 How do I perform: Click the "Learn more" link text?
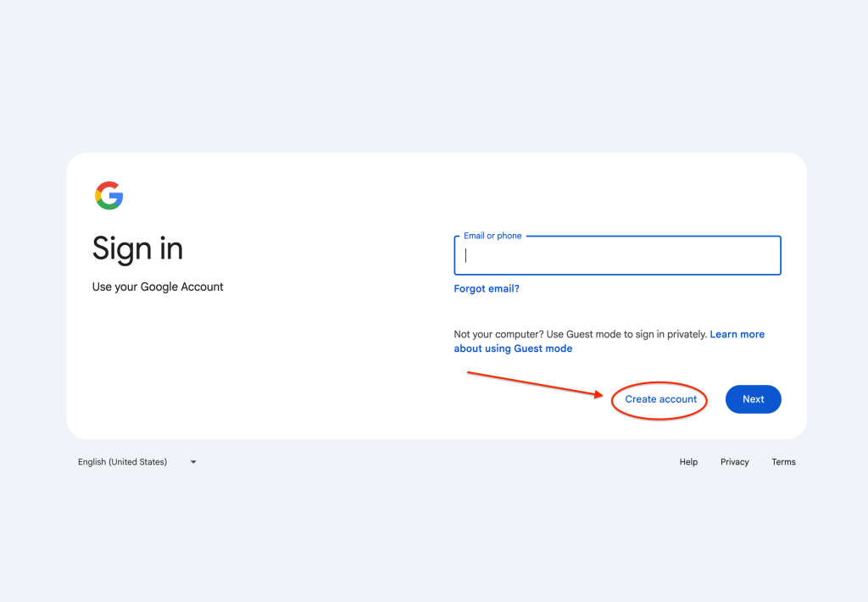[x=737, y=335]
